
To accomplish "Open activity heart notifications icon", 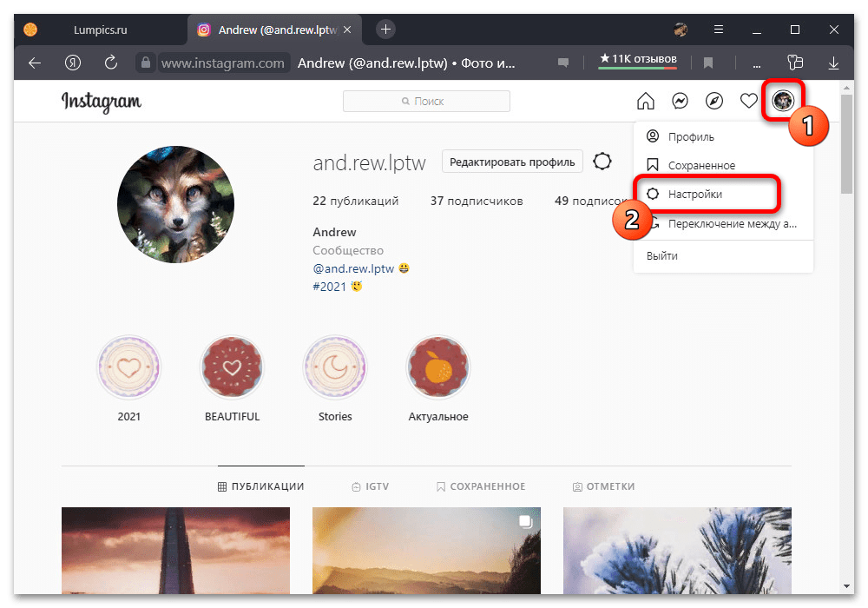I will [748, 102].
